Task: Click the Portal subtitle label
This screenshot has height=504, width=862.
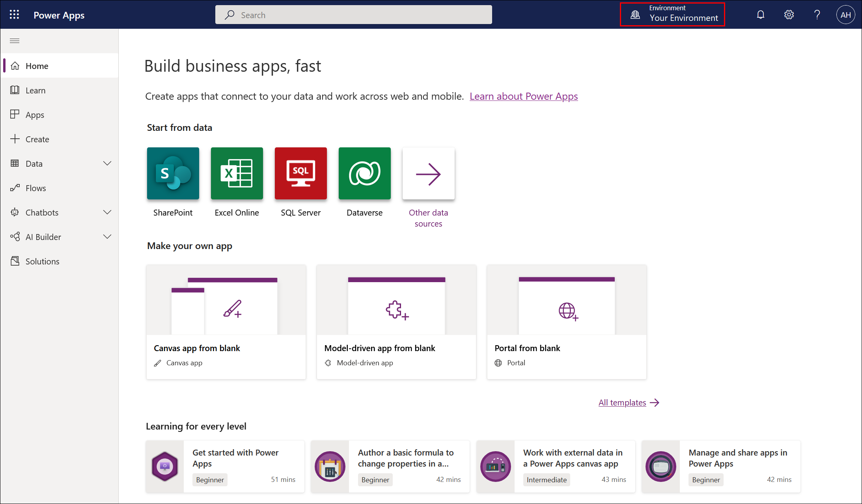Action: 516,363
